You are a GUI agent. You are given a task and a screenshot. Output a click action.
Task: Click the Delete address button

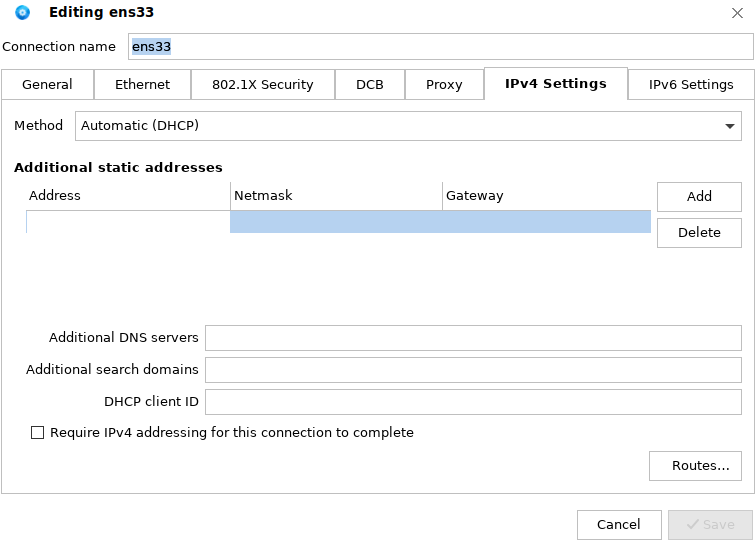pyautogui.click(x=699, y=233)
